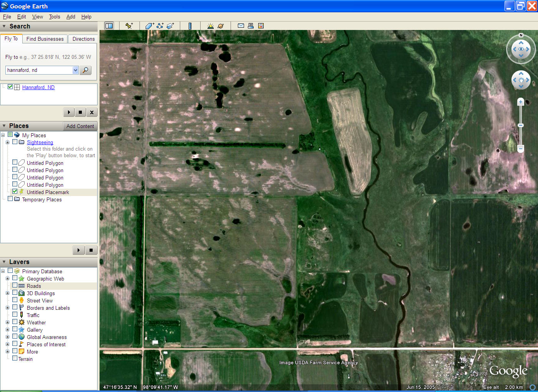The image size is (538, 392).
Task: Enable the Roads layer checkbox
Action: (15, 285)
